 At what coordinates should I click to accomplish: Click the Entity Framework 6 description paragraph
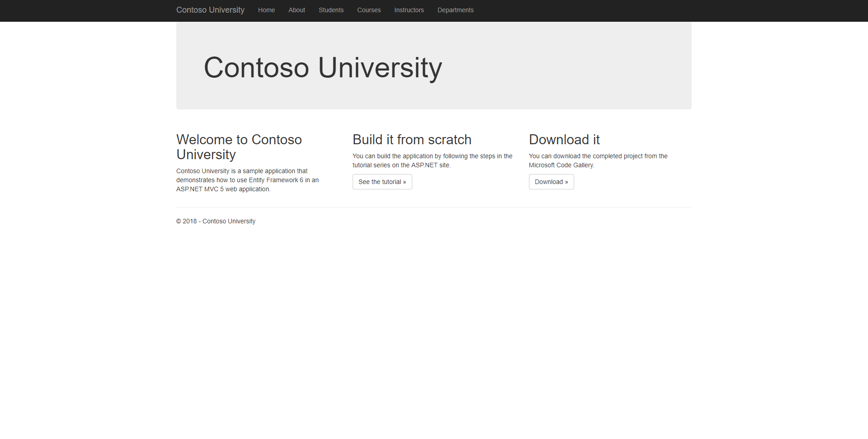click(247, 180)
